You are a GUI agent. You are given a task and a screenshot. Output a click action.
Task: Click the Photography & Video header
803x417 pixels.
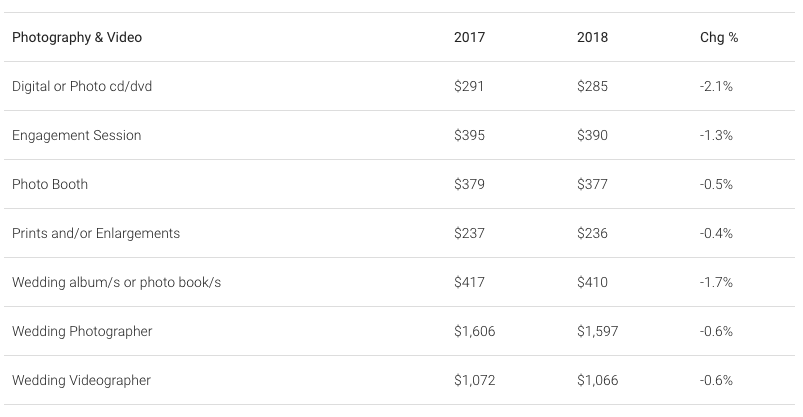(77, 37)
